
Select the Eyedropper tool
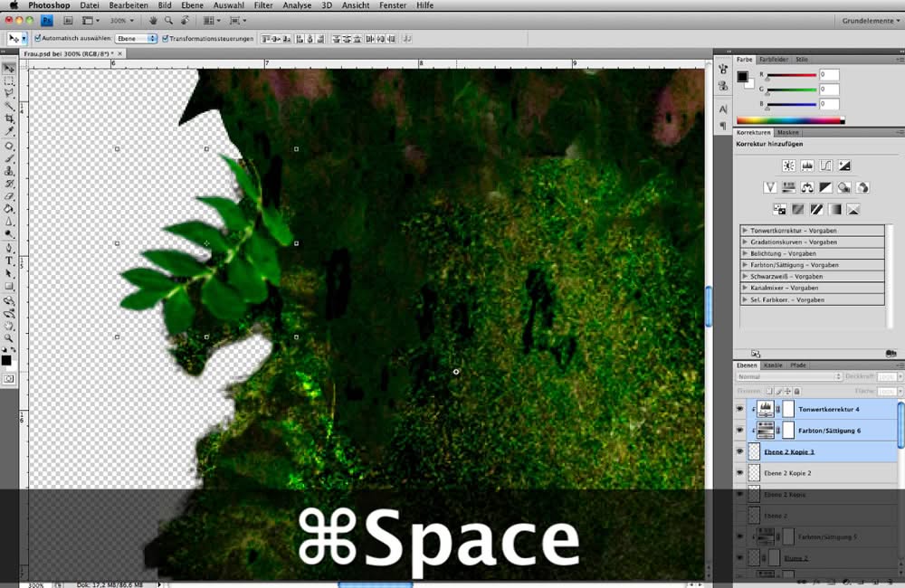[9, 131]
